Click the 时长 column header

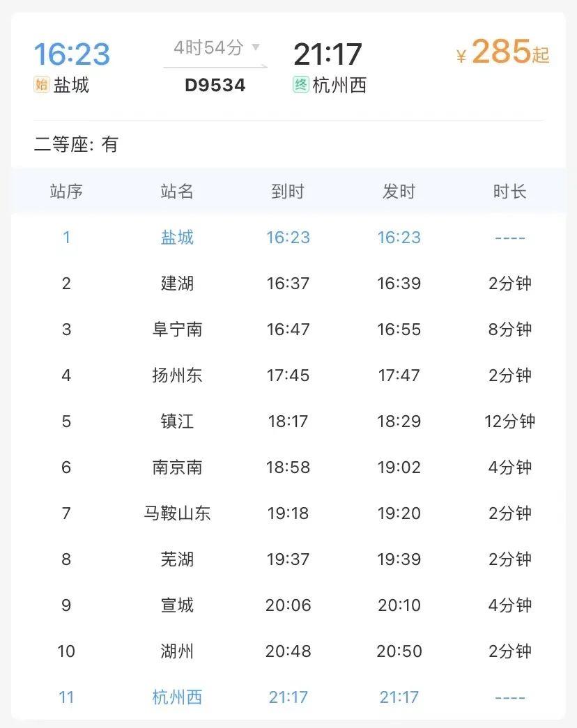tap(509, 192)
